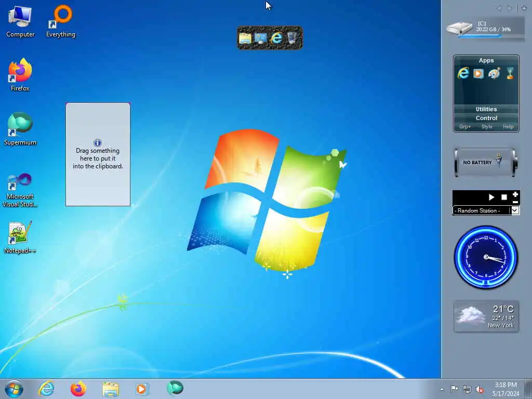Screen dimensions: 532x399
Task: Open the New York weather gadget
Action: point(486,316)
